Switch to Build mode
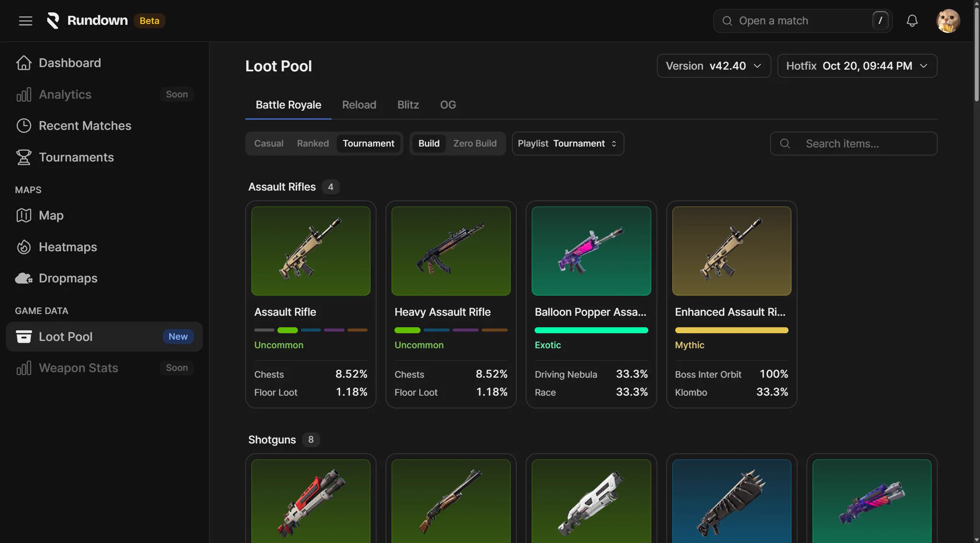980x543 pixels. click(429, 144)
